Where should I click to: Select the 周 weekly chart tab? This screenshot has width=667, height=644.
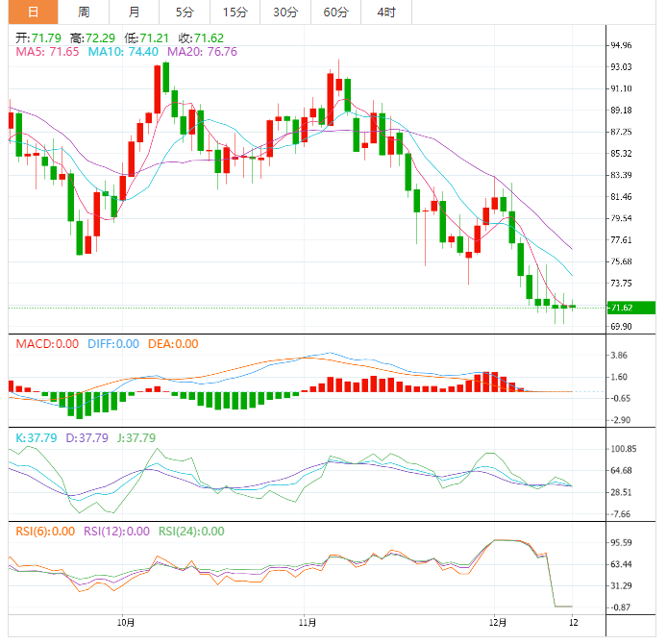click(x=84, y=12)
